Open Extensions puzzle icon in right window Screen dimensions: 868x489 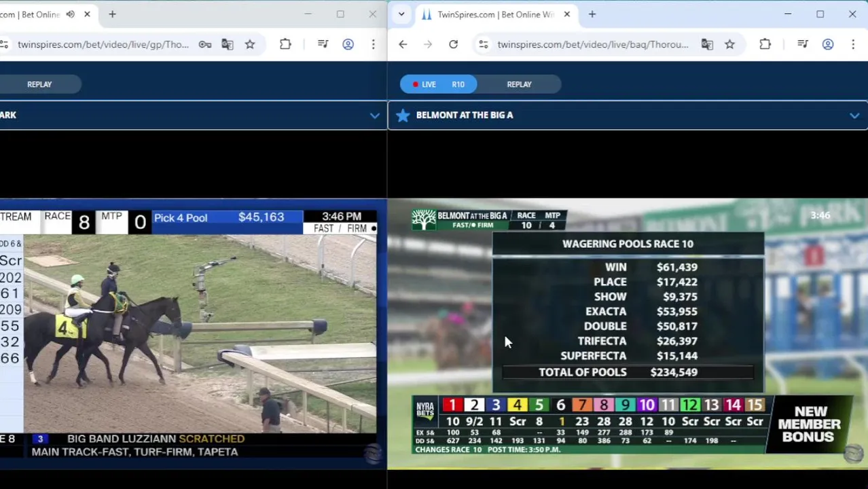[x=765, y=45]
